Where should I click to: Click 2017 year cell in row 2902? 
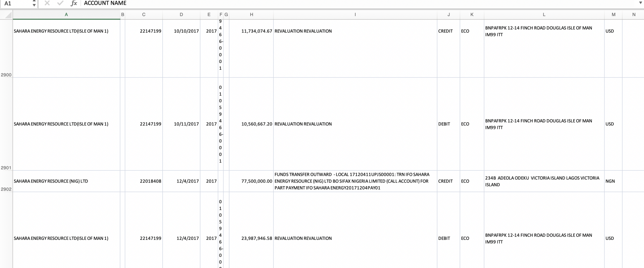(209, 181)
